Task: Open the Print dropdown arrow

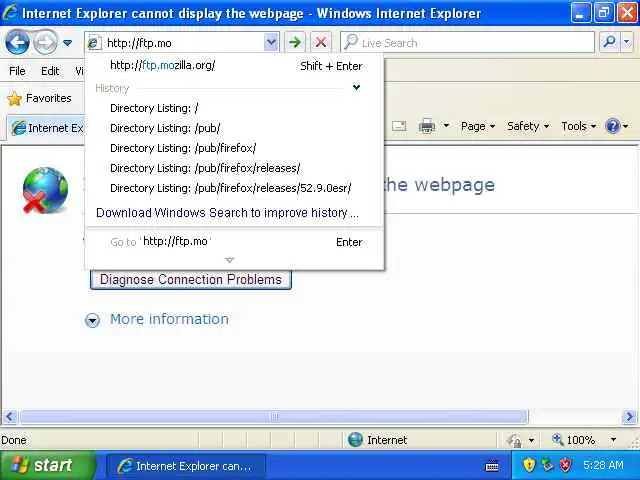Action: tap(447, 126)
